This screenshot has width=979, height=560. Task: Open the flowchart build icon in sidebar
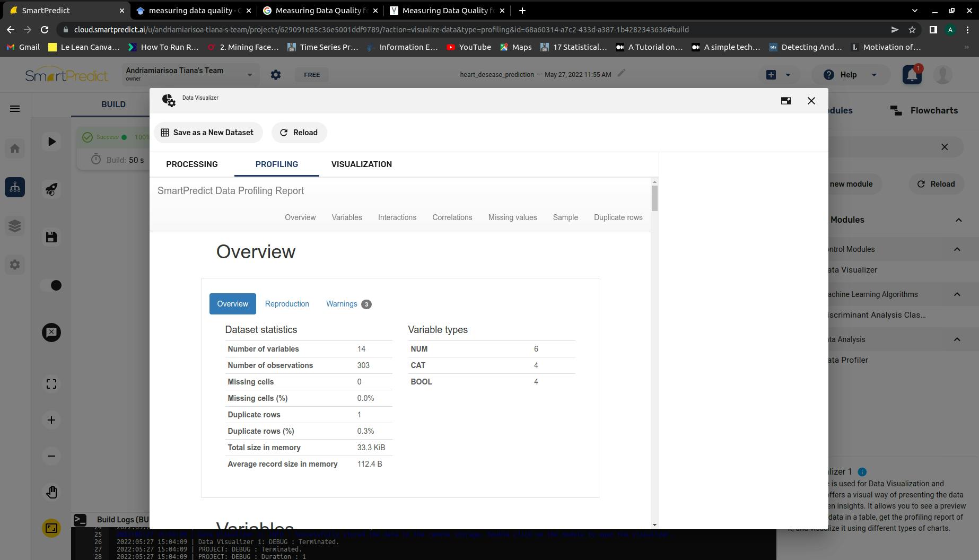15,187
